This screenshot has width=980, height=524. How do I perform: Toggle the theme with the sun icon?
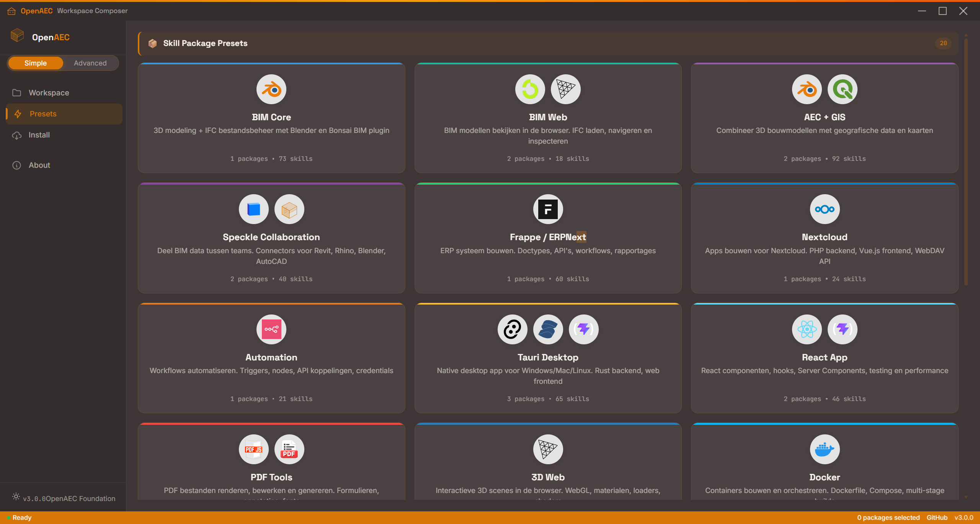16,496
